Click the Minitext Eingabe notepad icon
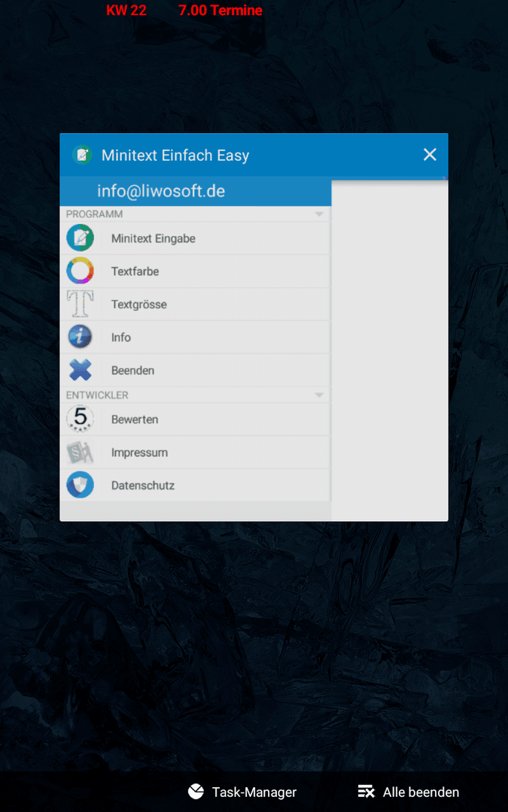Viewport: 508px width, 812px height. click(81, 238)
